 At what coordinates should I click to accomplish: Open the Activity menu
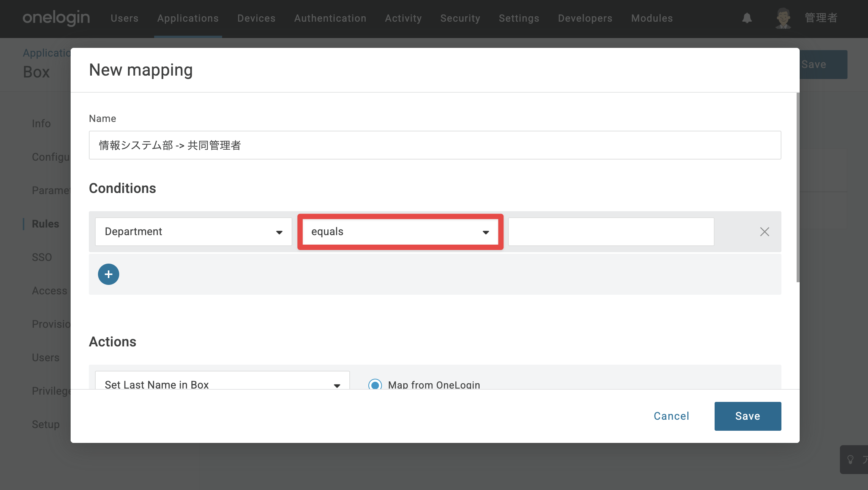pyautogui.click(x=403, y=18)
